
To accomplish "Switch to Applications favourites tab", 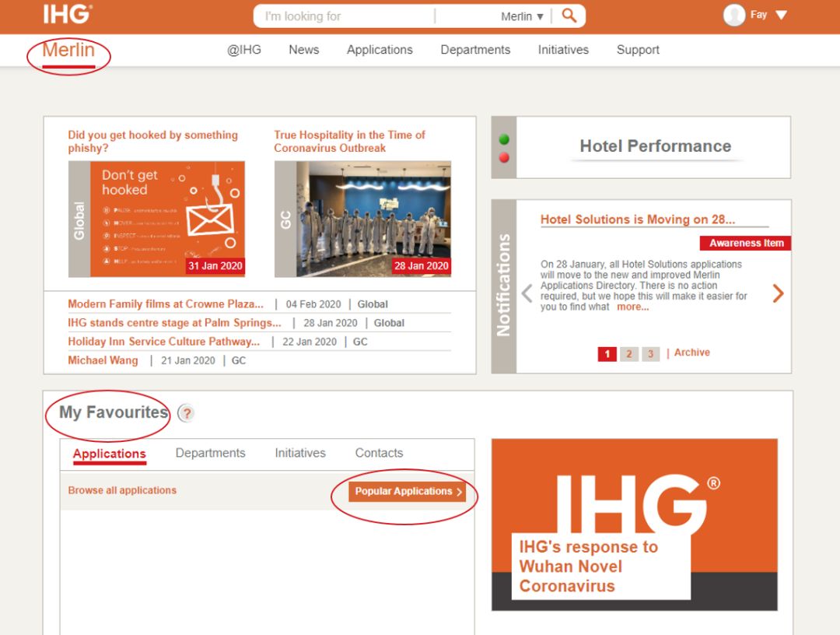I will click(110, 454).
